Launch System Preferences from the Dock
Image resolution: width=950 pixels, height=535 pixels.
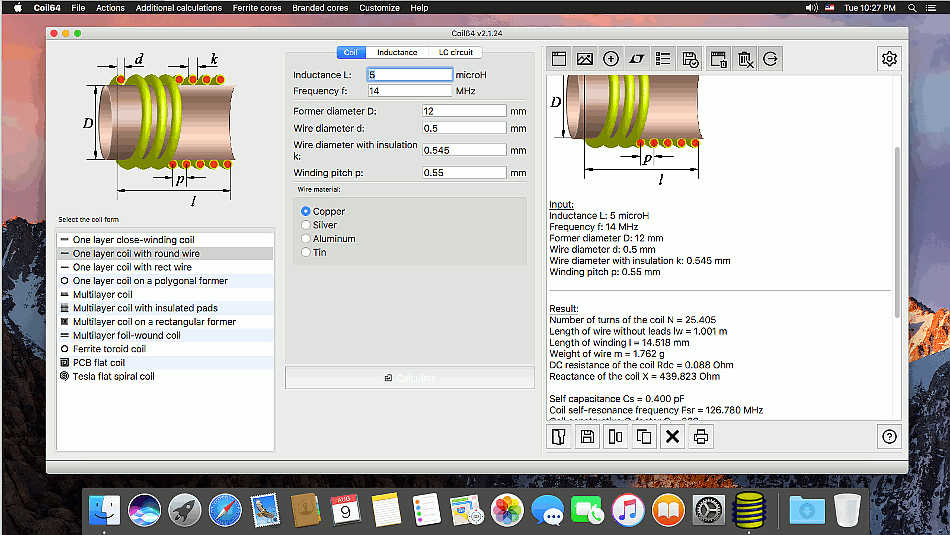[708, 510]
